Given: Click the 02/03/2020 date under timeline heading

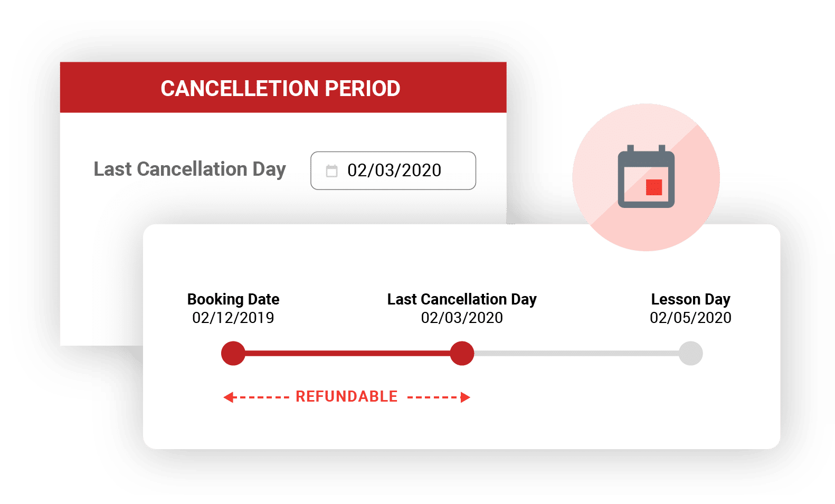Looking at the screenshot, I should pos(462,318).
